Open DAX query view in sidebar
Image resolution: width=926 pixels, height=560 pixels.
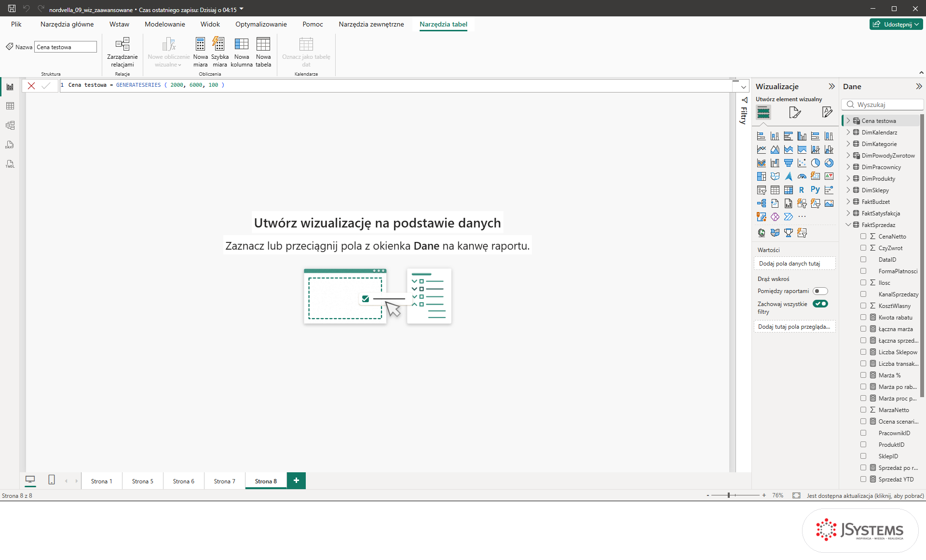tap(10, 145)
